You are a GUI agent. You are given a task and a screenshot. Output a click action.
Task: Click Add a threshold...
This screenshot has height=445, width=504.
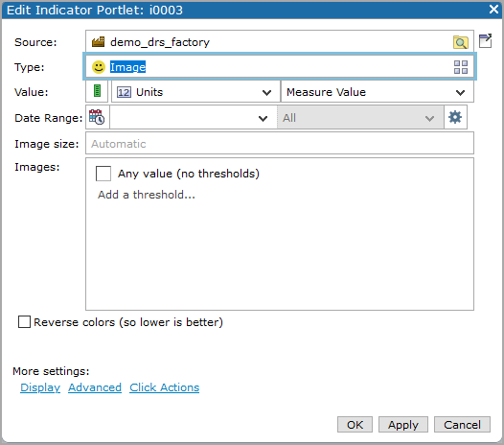point(147,195)
